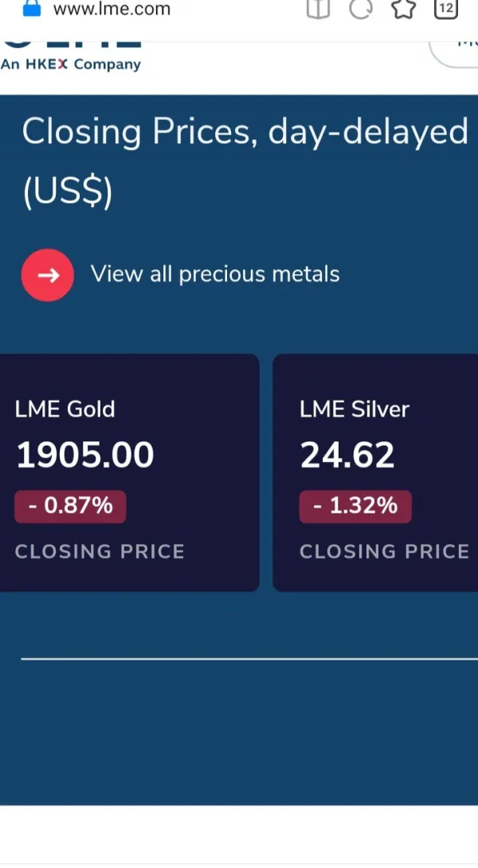Tap the lock icon in address bar
Screen dimensions: 478x868
point(31,8)
